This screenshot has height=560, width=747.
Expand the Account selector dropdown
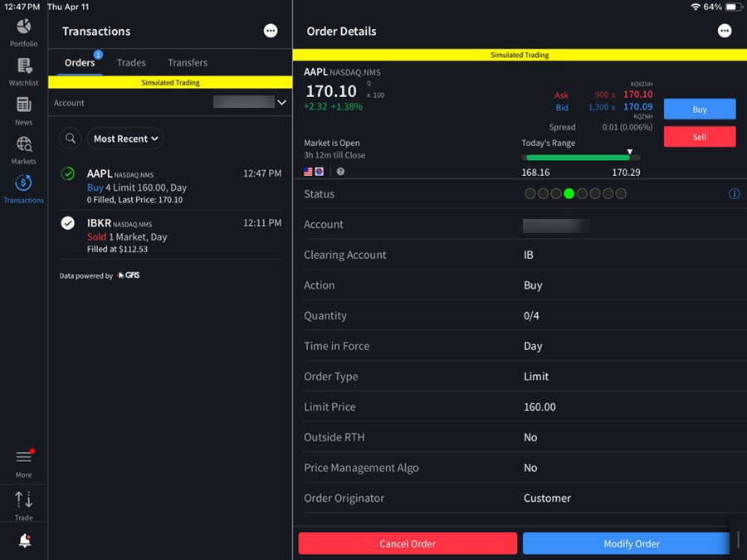[x=281, y=102]
